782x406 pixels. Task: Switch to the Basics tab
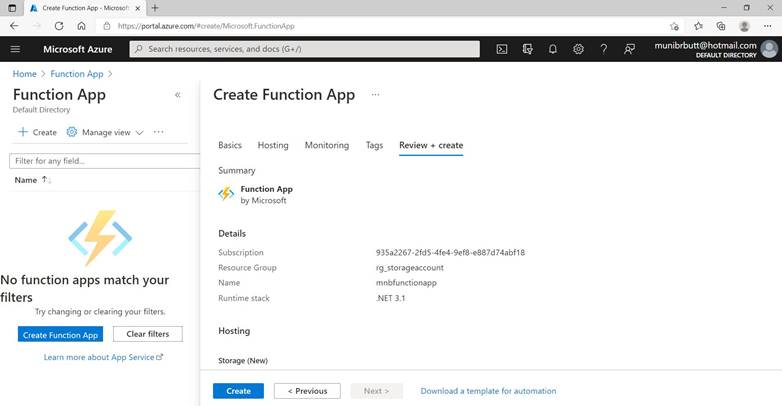[230, 145]
